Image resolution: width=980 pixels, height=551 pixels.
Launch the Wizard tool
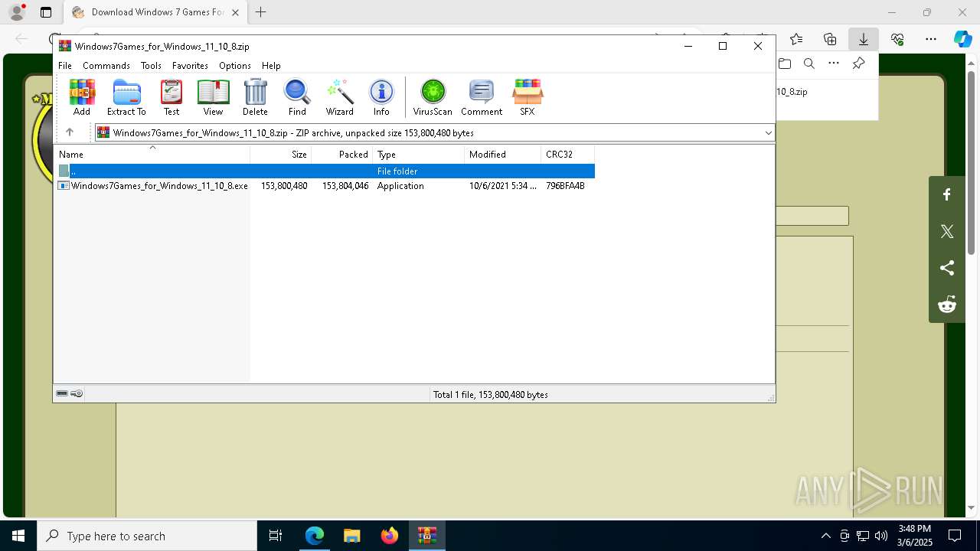[x=339, y=97]
